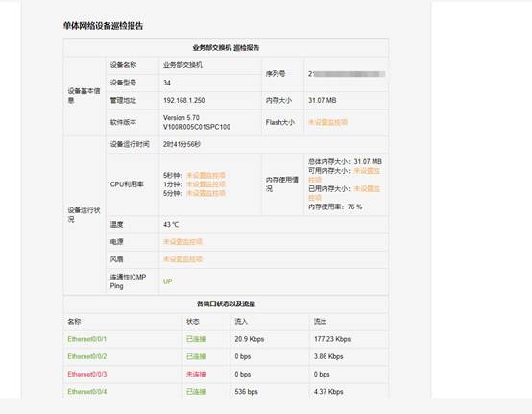Viewport: 532px width, 414px height.
Task: Click the red 未连接 status for Ethernet0/0/3
Action: 196,374
